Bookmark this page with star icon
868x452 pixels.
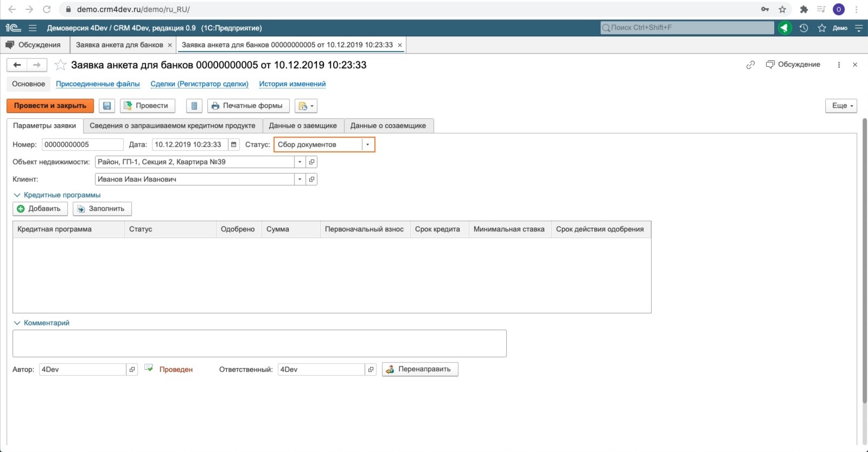pos(782,9)
